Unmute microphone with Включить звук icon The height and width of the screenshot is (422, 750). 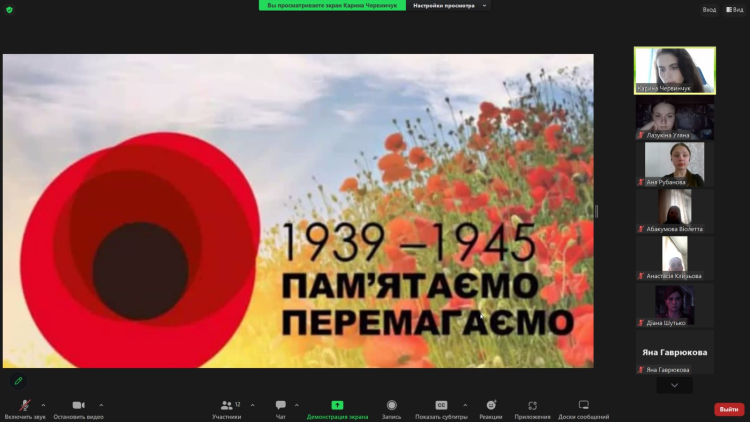(x=24, y=405)
